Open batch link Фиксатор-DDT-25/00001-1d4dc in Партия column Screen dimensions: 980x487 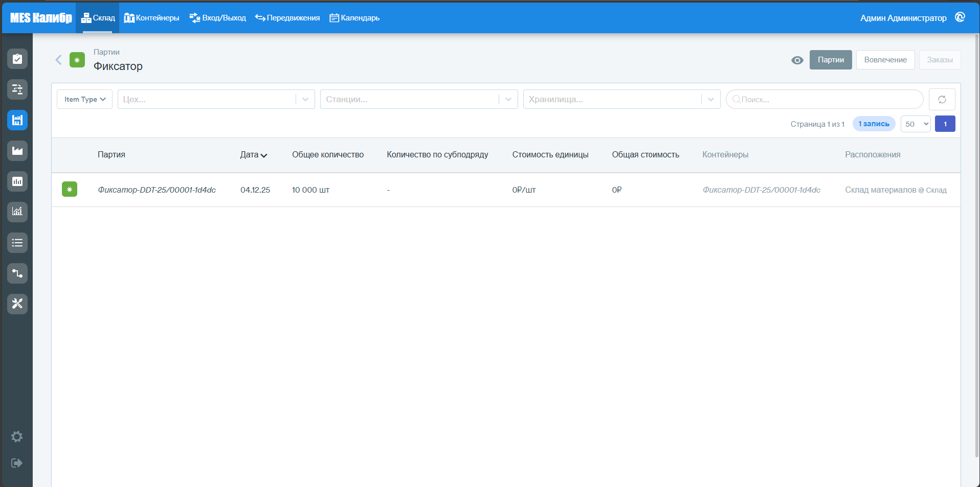(x=157, y=190)
